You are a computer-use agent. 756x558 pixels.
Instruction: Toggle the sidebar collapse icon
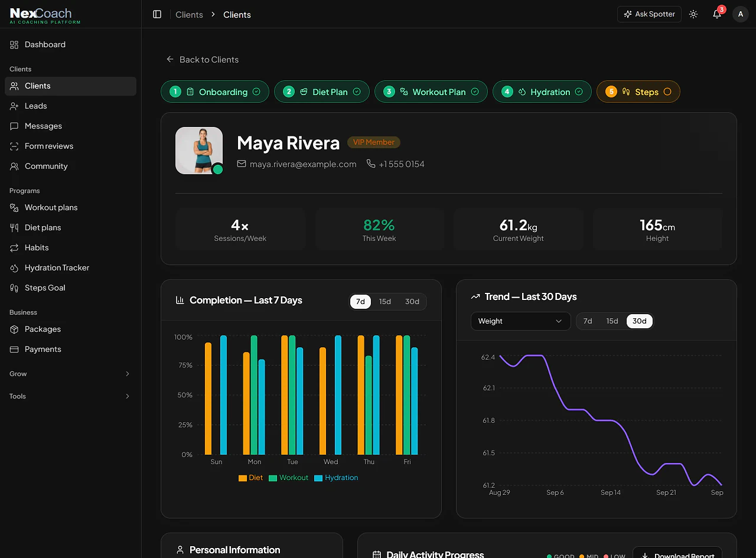click(x=157, y=14)
